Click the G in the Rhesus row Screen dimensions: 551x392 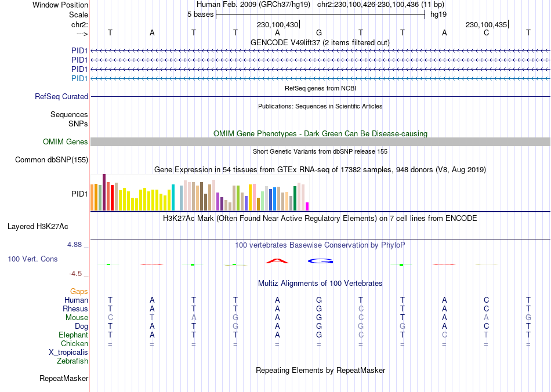(319, 308)
